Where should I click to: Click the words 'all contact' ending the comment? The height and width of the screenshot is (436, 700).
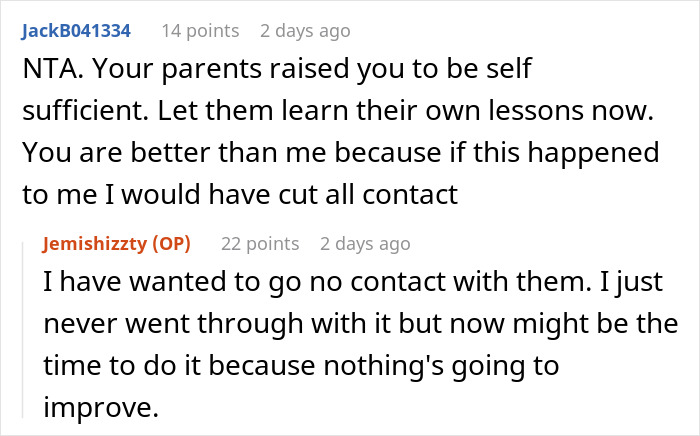pos(400,195)
